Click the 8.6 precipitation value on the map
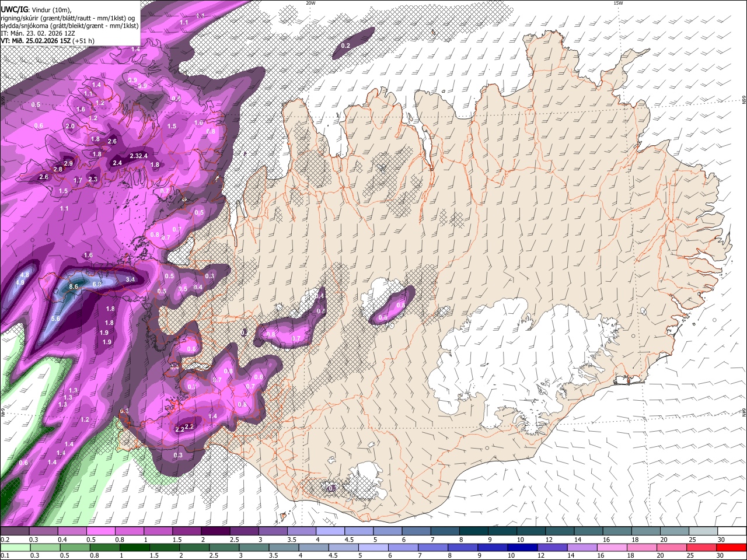Image resolution: width=747 pixels, height=560 pixels. click(74, 286)
